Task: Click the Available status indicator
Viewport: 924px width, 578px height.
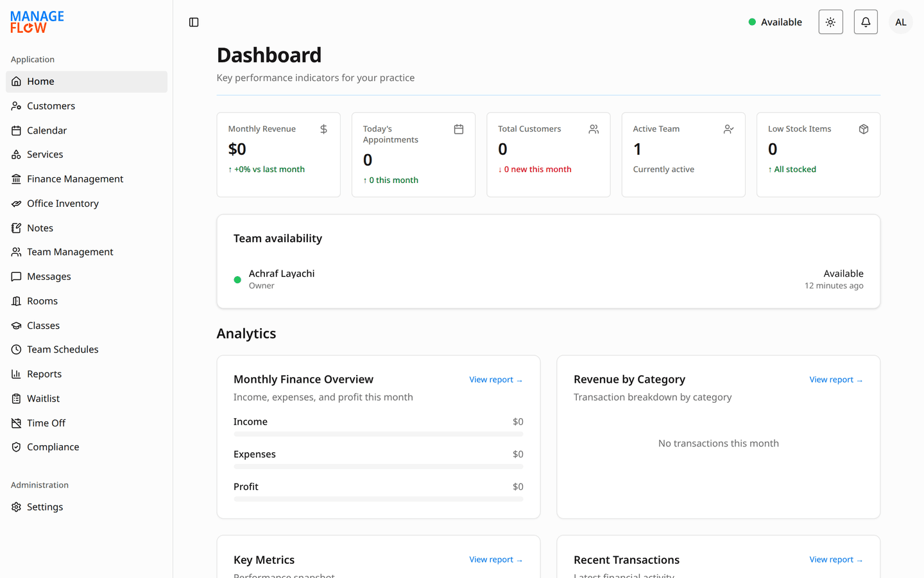Action: pos(775,22)
